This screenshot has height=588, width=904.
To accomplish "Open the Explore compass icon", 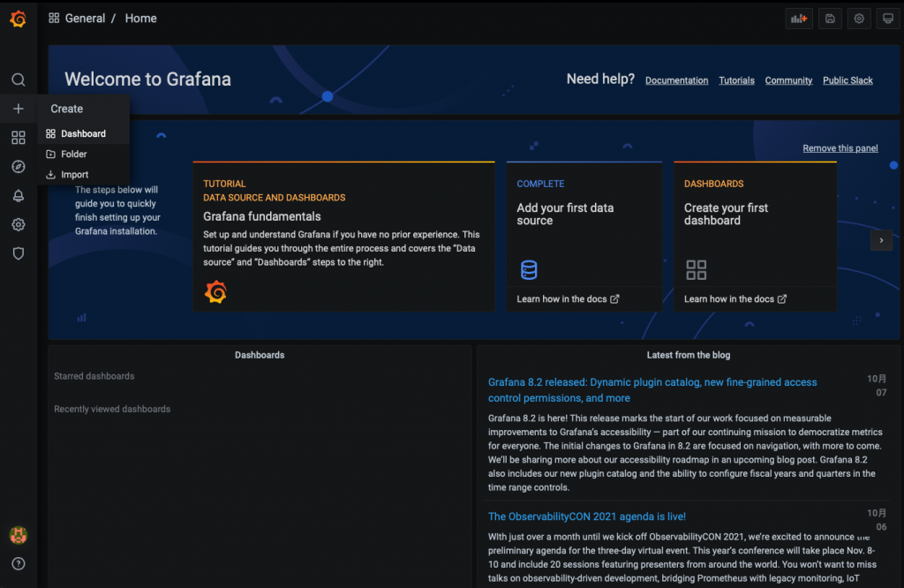I will pyautogui.click(x=19, y=167).
